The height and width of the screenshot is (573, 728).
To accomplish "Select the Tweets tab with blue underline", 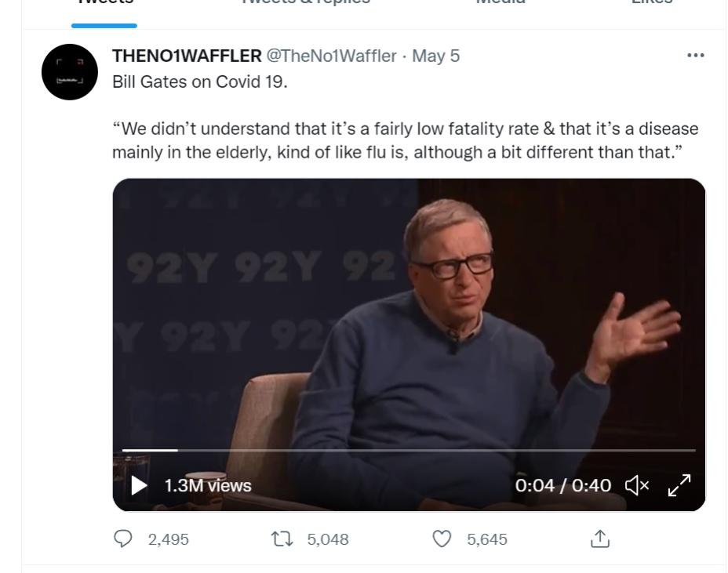I will point(104,4).
